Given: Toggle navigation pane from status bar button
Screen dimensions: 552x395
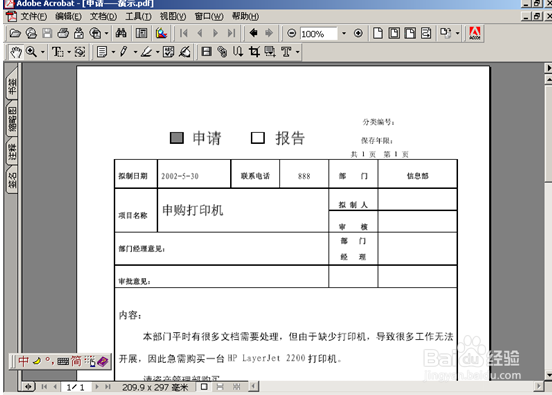Looking at the screenshot, I should 28,387.
